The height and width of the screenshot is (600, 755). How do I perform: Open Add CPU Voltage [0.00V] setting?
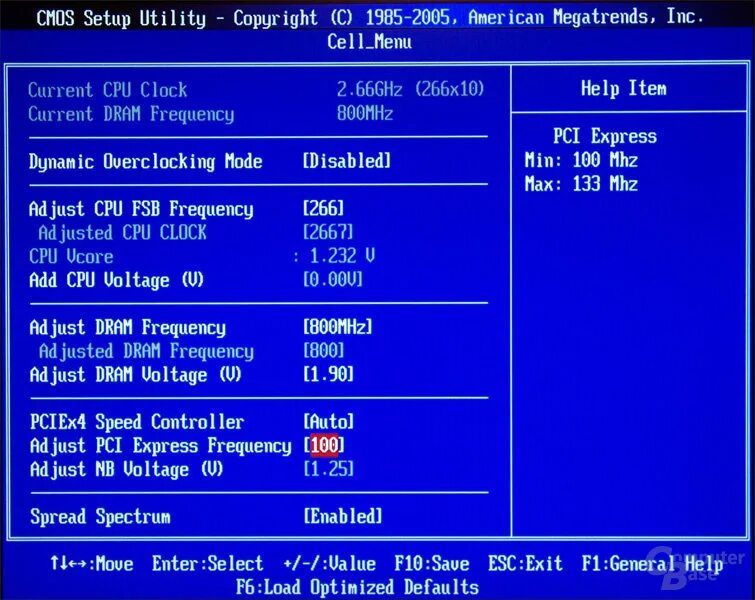333,279
